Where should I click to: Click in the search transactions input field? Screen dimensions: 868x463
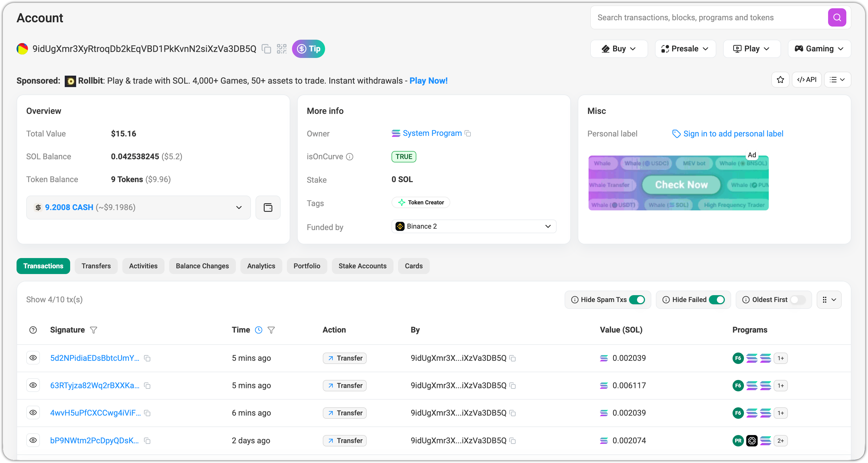[708, 17]
